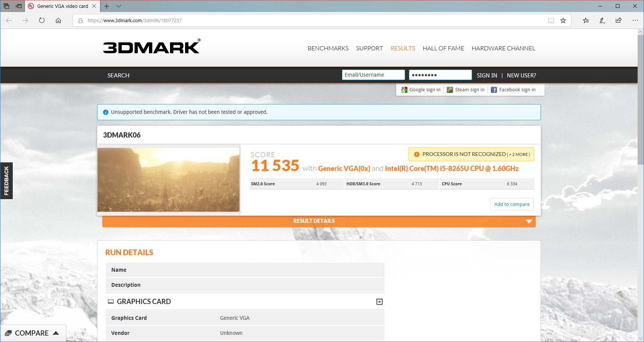Click the share page icon
The height and width of the screenshot is (342, 644).
(x=618, y=20)
